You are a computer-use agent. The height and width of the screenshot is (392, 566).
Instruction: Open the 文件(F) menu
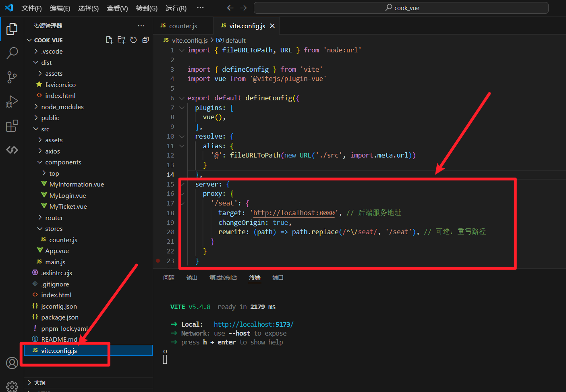(31, 8)
